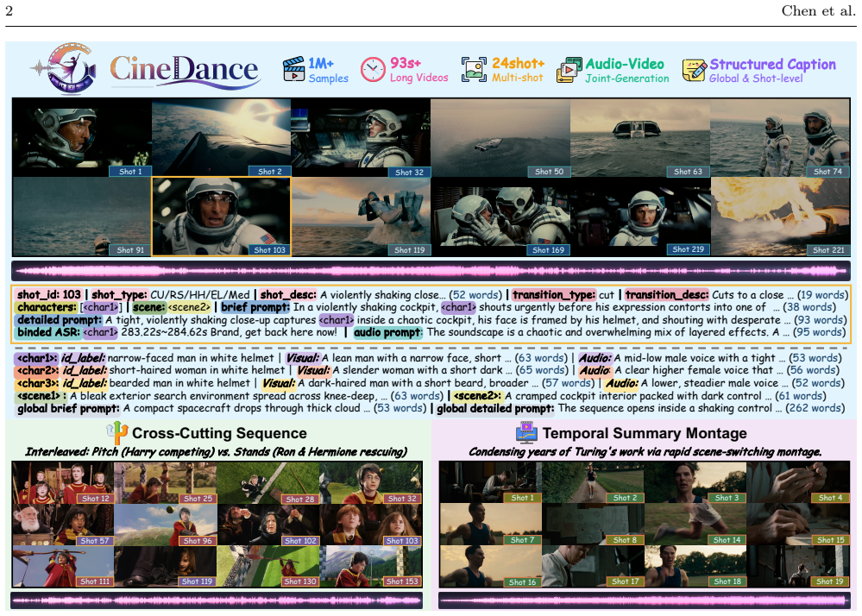Click the monitor icon beside Temporal Summary Montage

(526, 433)
